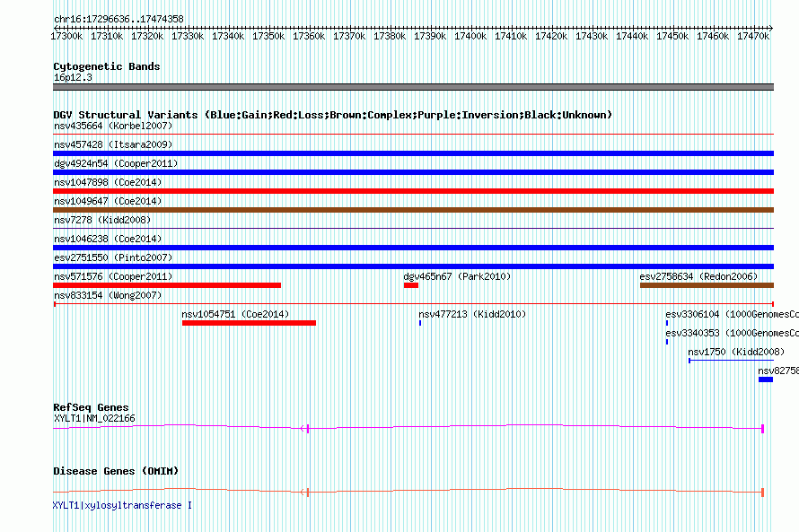Click the dgv465n67 (Park2010) red loss bar

point(410,285)
